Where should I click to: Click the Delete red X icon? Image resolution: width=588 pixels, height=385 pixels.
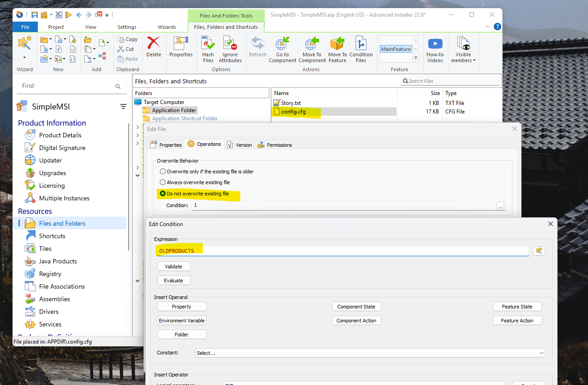pos(154,47)
